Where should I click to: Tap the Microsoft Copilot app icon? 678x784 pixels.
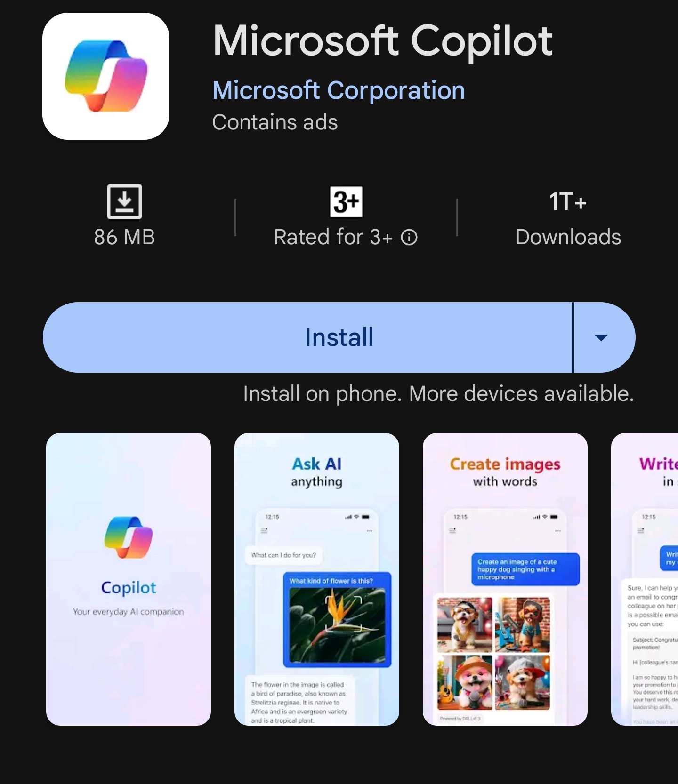pyautogui.click(x=106, y=76)
